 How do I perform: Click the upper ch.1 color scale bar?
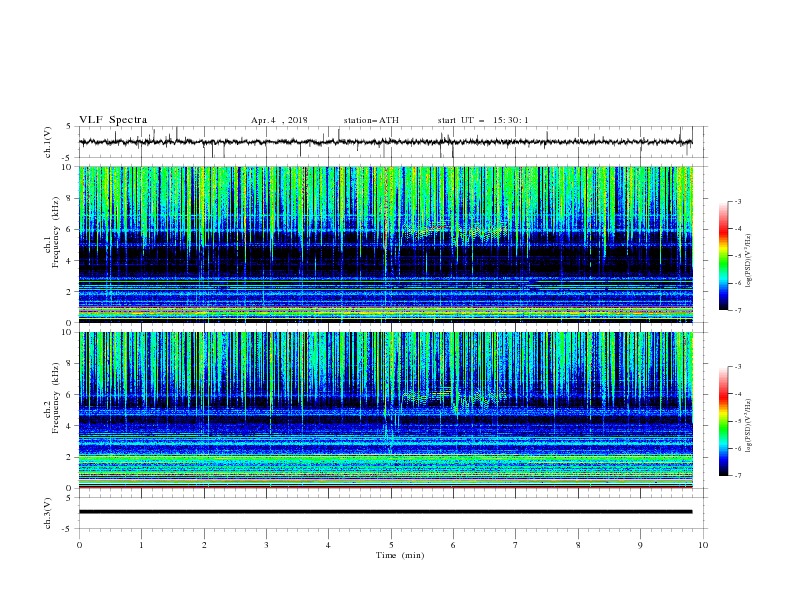pyautogui.click(x=723, y=256)
